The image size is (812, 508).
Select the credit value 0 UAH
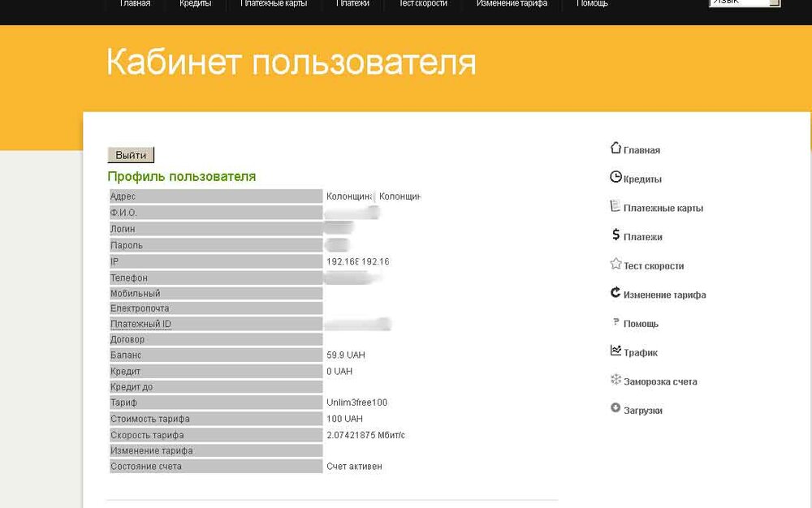coord(339,372)
